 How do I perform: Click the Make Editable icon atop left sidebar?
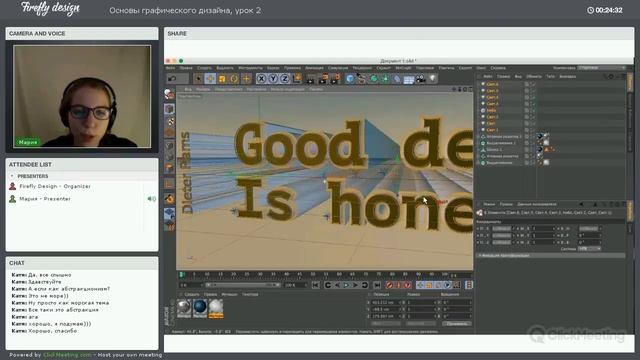click(169, 94)
